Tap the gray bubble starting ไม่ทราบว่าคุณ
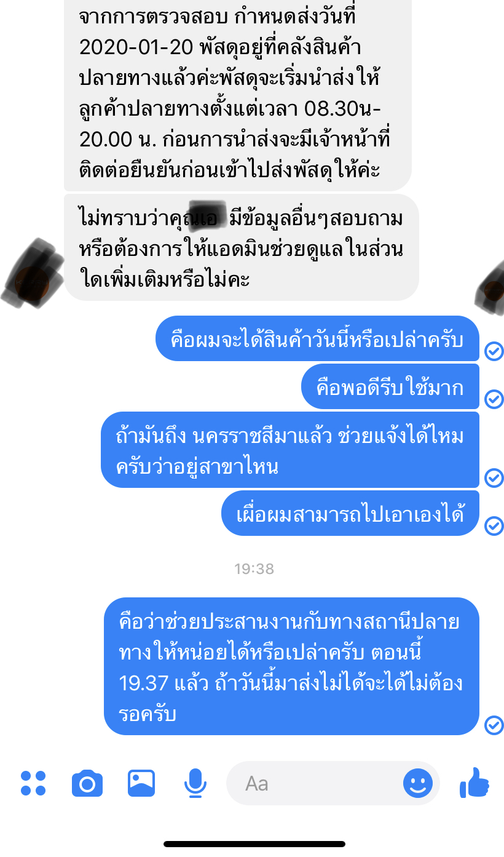 (x=242, y=248)
